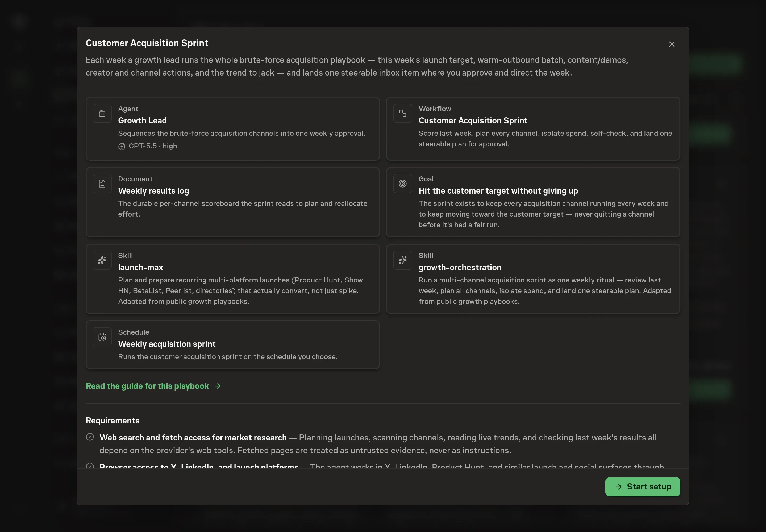Click the GPT-5.5 · high model label
This screenshot has height=532, width=766.
pos(153,146)
